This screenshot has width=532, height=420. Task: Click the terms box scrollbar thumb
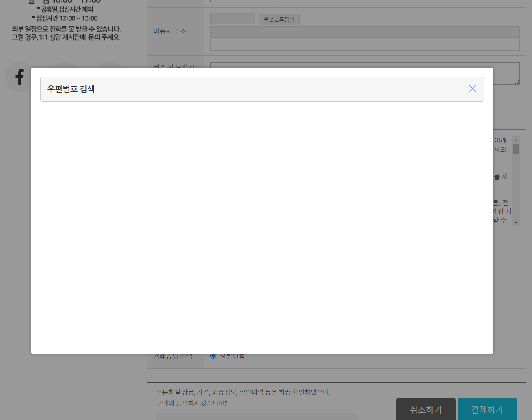[x=516, y=149]
